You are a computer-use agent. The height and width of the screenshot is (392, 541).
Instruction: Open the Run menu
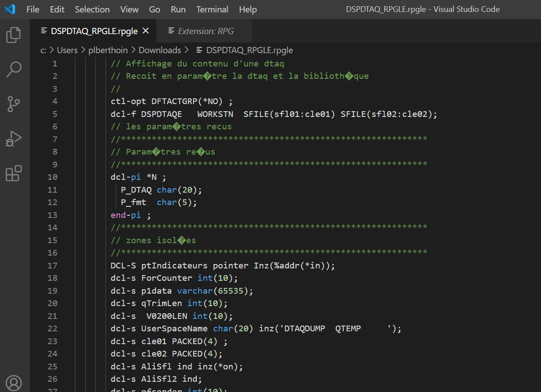pyautogui.click(x=178, y=9)
